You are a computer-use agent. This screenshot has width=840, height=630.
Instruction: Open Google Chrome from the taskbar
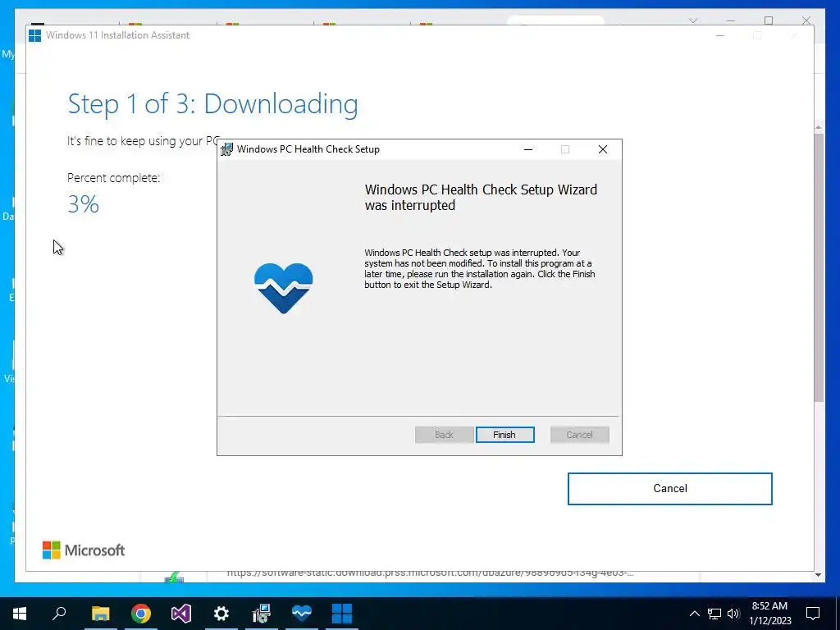(x=141, y=614)
